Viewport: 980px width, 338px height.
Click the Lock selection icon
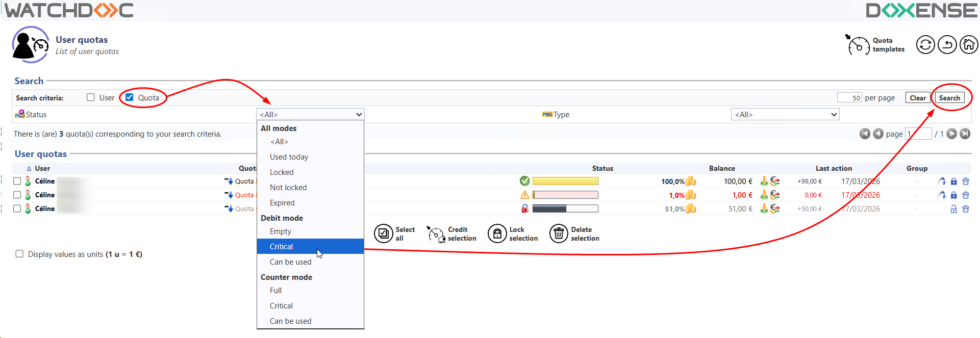tap(497, 234)
